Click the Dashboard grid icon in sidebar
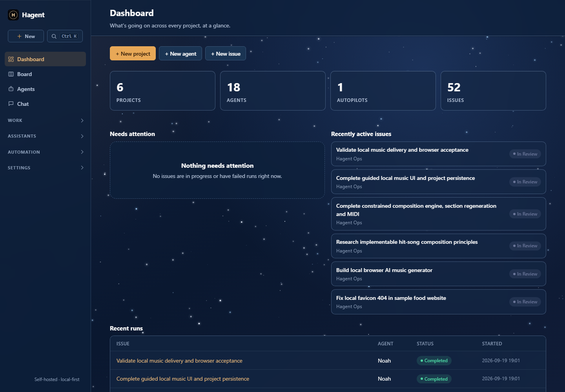 point(11,59)
